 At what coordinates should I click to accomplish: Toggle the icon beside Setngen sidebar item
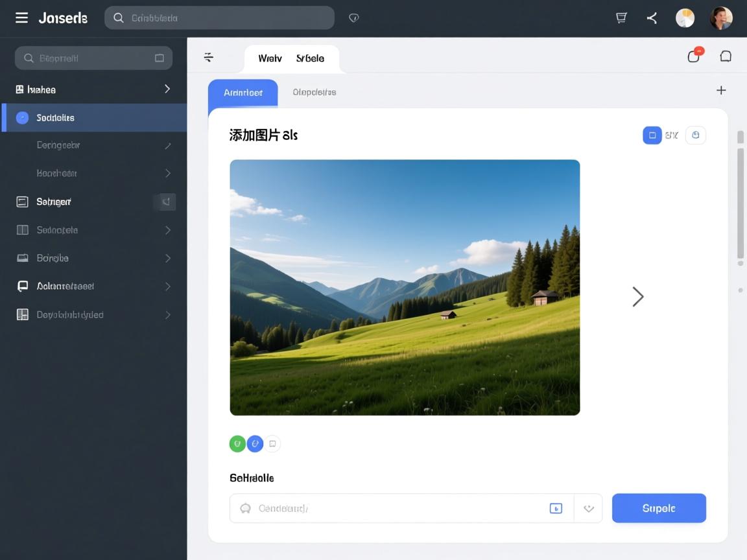pyautogui.click(x=165, y=202)
